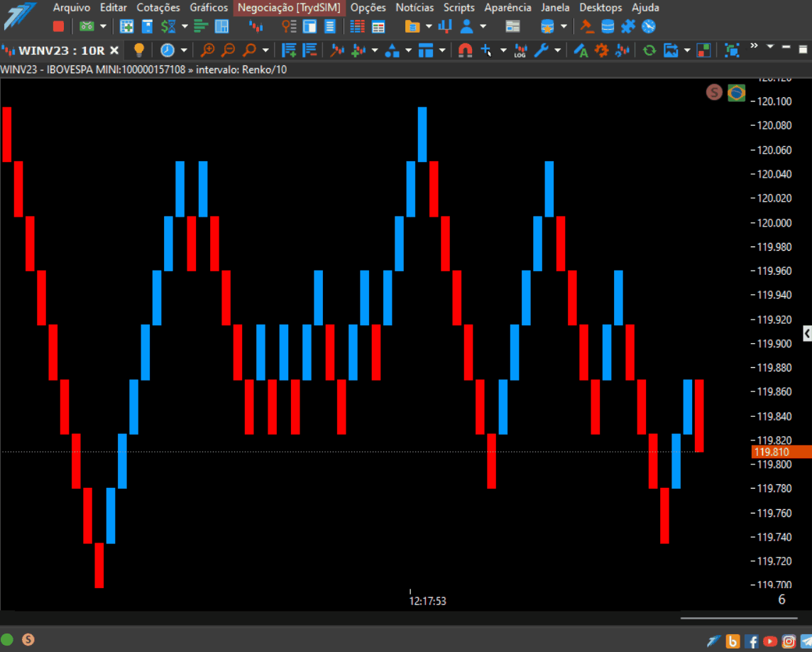The height and width of the screenshot is (652, 812).
Task: Click the colored quote table icon
Action: click(x=378, y=26)
